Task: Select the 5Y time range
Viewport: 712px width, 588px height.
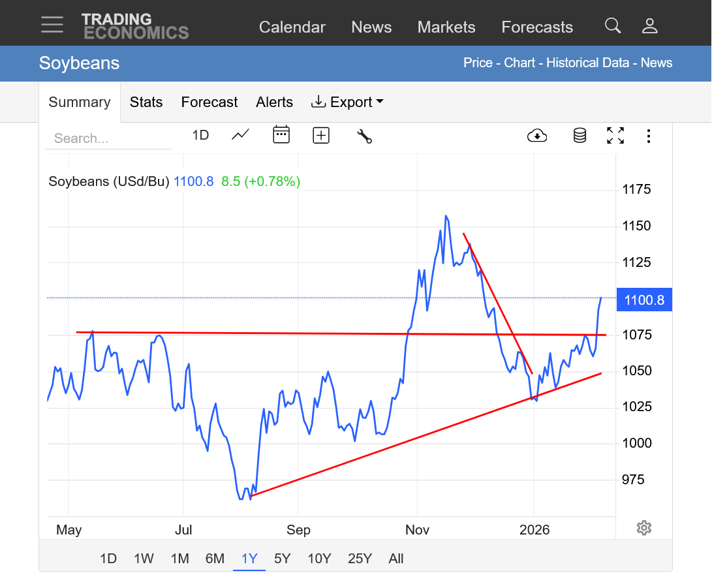Action: [282, 559]
